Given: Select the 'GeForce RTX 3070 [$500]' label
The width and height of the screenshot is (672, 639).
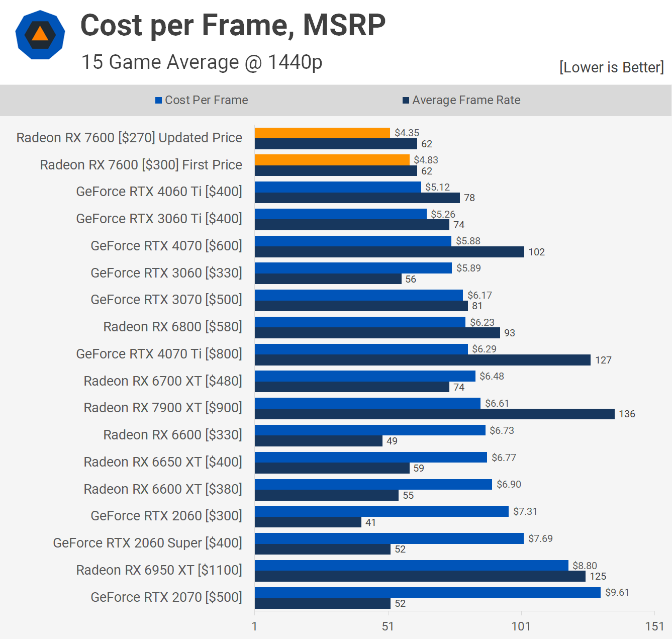Looking at the screenshot, I should coord(166,300).
